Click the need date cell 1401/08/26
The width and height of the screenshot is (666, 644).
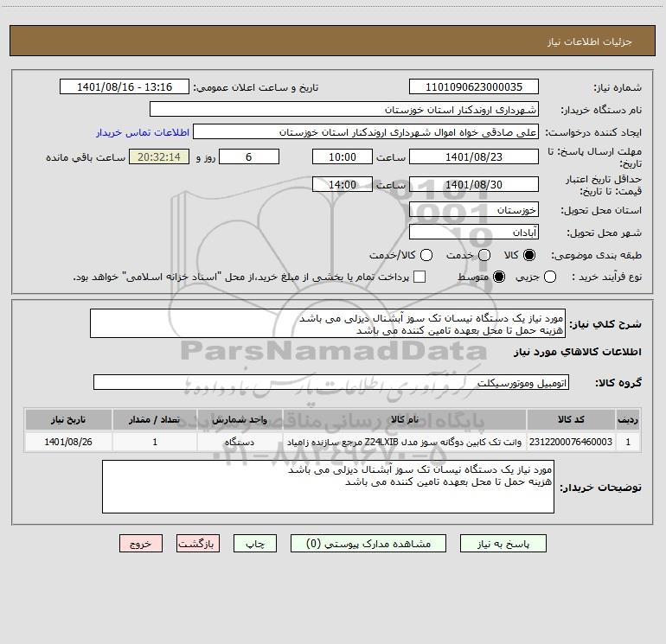tap(68, 442)
